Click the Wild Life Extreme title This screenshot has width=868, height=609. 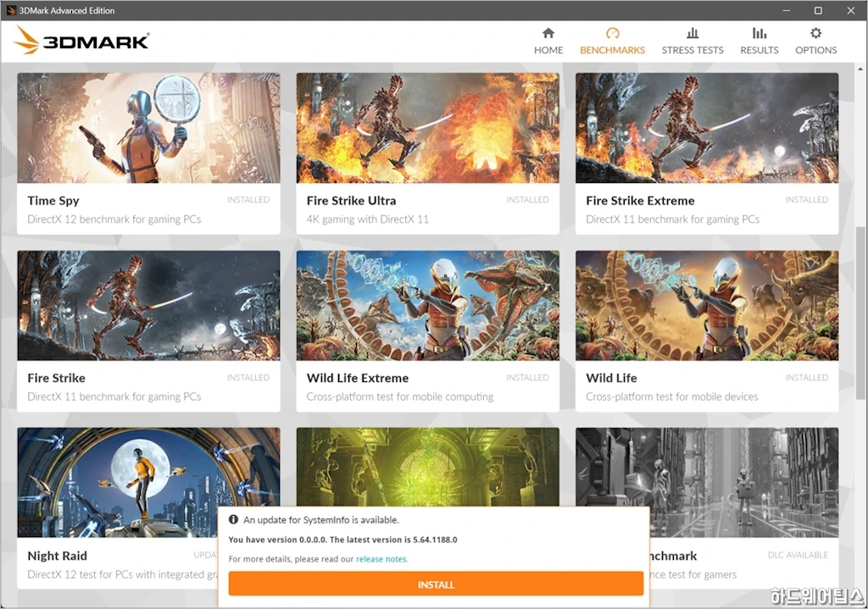click(358, 378)
